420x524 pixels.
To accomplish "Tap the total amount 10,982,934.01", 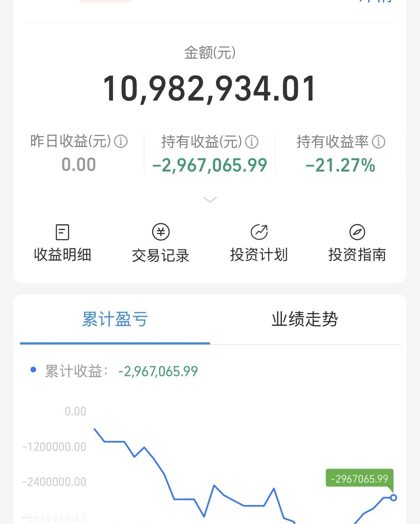I will (x=209, y=89).
